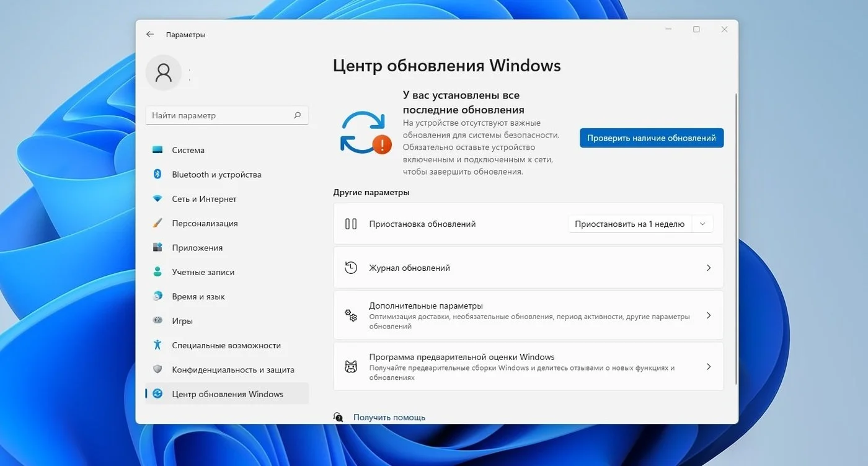Expand Дополнительные параметры via its chevron

(709, 315)
